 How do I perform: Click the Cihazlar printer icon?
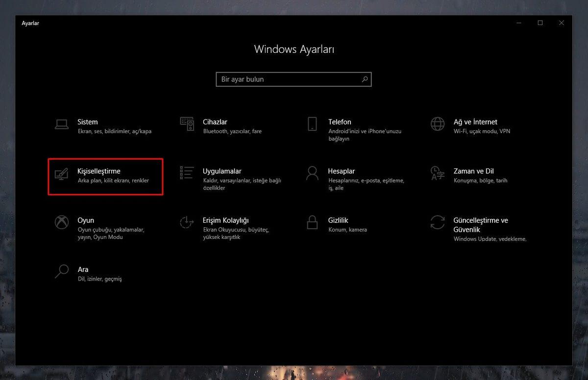pos(187,124)
